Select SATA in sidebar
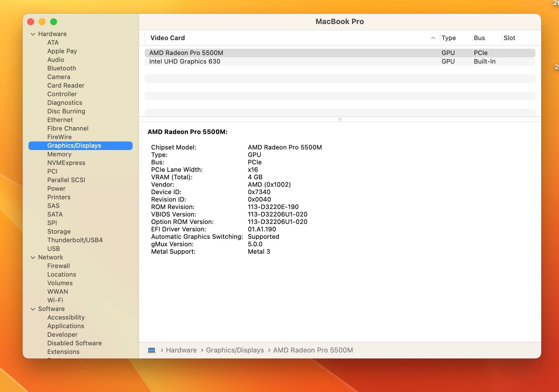The height and width of the screenshot is (392, 559). click(x=55, y=214)
